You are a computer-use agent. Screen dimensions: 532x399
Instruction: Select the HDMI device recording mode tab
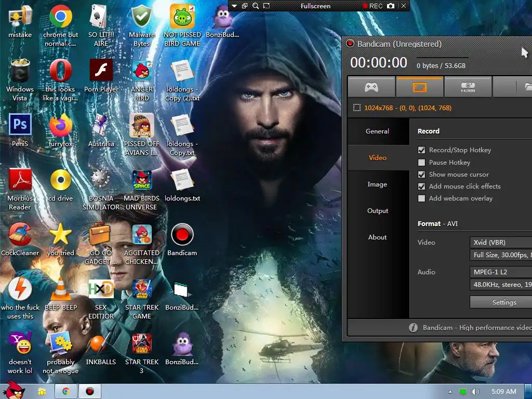pyautogui.click(x=468, y=87)
